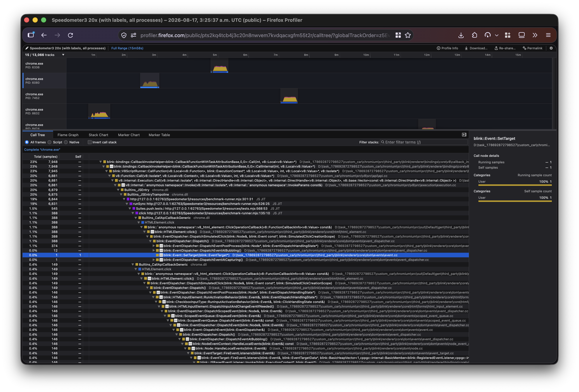Enable the Invert call stack checkbox
This screenshot has width=579, height=392.
point(90,142)
